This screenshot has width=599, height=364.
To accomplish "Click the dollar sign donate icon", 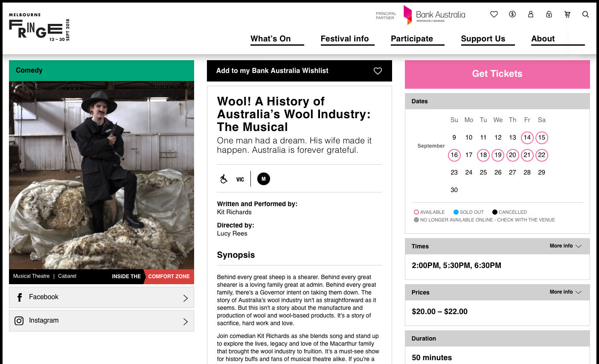I will (x=512, y=15).
